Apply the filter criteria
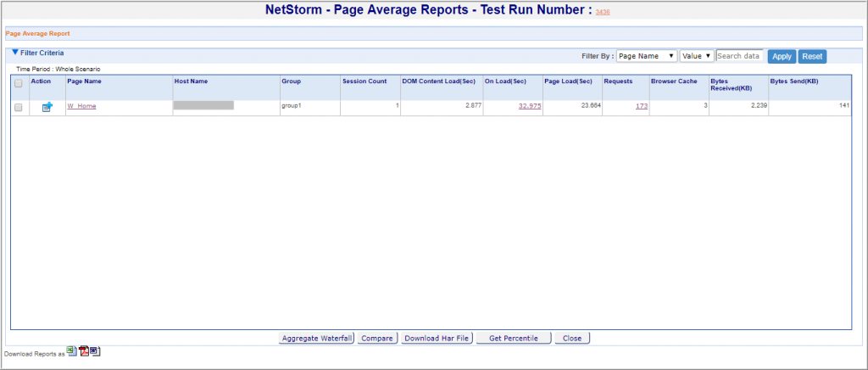This screenshot has width=868, height=370. pyautogui.click(x=782, y=57)
